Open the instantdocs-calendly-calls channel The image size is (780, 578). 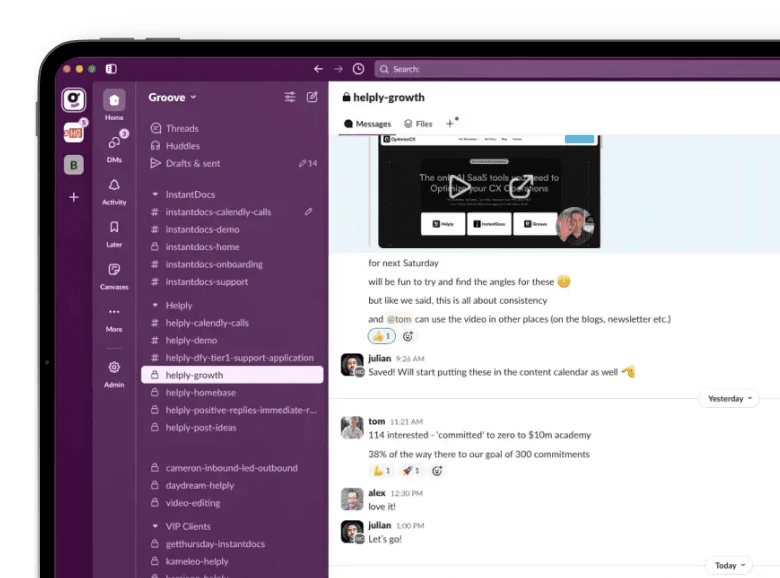pyautogui.click(x=232, y=212)
